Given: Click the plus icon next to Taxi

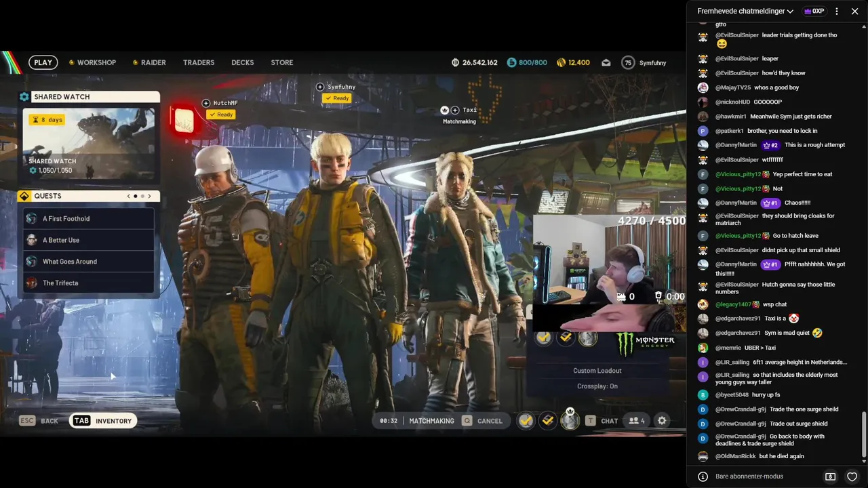Looking at the screenshot, I should pos(455,110).
